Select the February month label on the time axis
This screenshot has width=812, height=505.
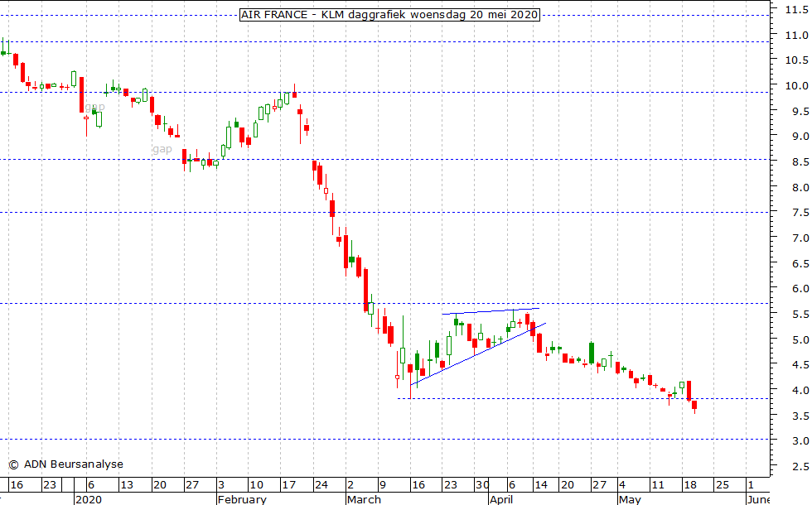242,499
